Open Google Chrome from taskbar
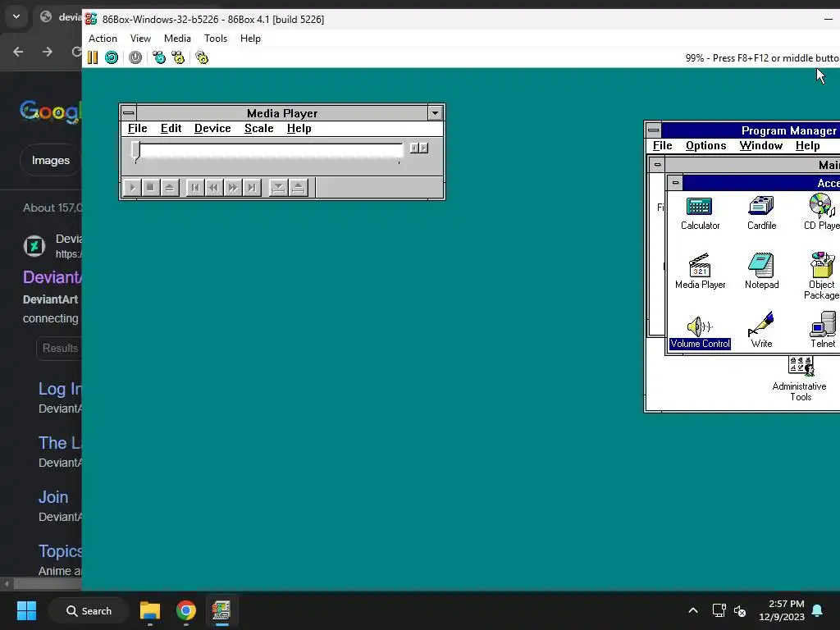 [186, 610]
